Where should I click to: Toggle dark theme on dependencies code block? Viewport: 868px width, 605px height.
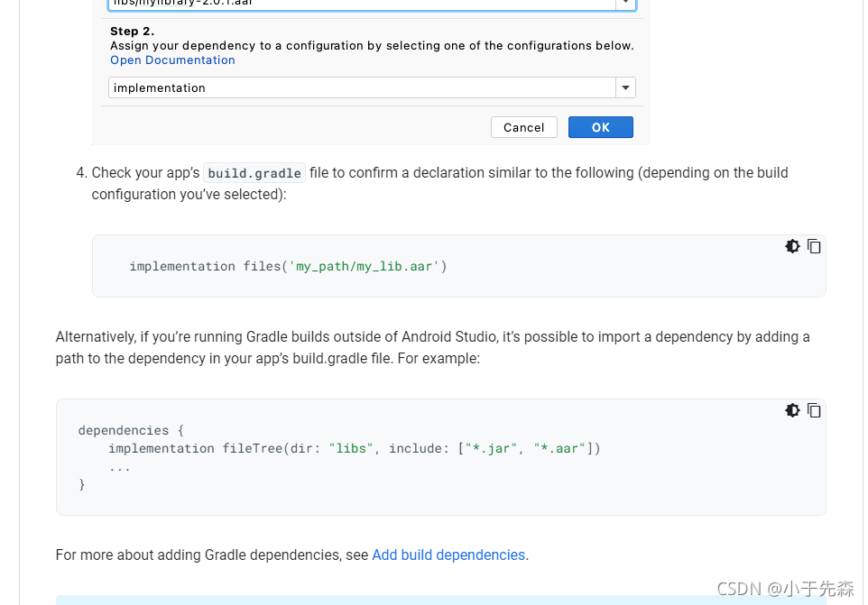(x=792, y=410)
